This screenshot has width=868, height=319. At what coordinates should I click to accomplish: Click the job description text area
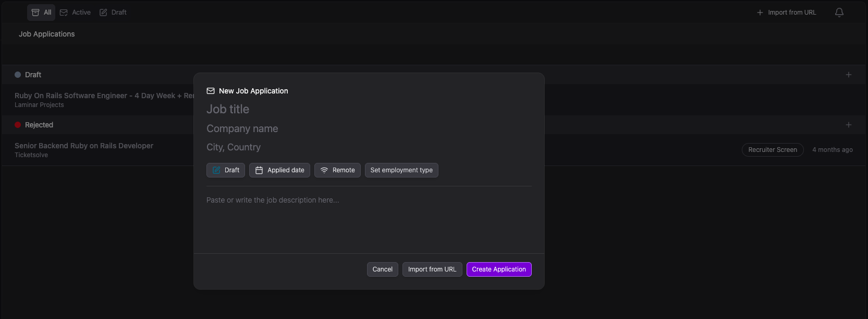pyautogui.click(x=369, y=219)
